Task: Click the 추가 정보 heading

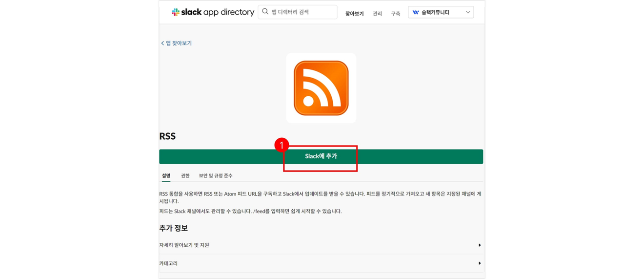Action: [174, 228]
